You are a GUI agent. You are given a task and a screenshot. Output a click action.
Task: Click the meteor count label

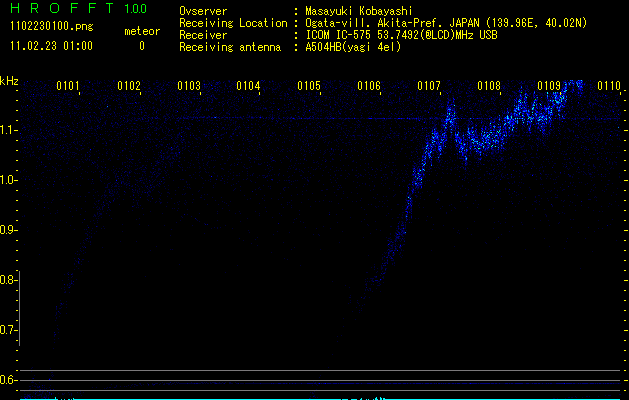pos(142,31)
